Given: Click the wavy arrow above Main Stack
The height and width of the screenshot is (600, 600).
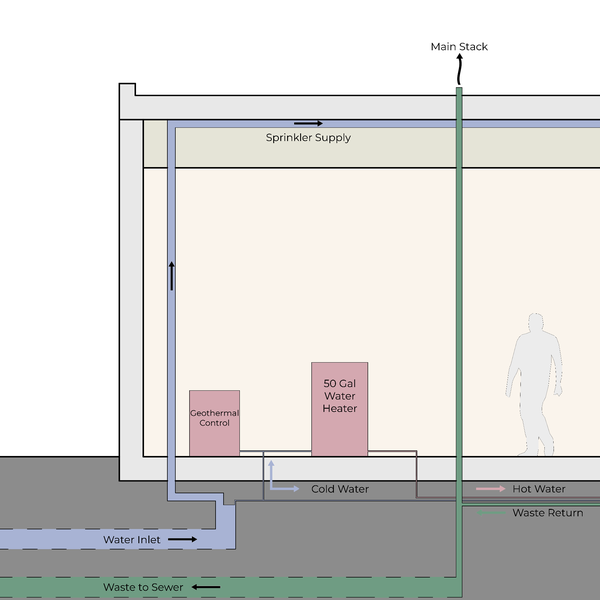Looking at the screenshot, I should pos(459,71).
